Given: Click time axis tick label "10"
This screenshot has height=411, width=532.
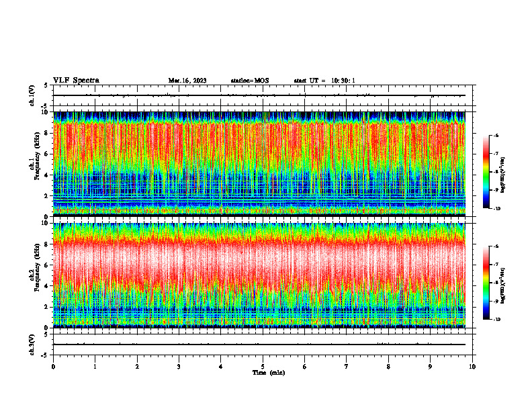Looking at the screenshot, I should (x=472, y=367).
